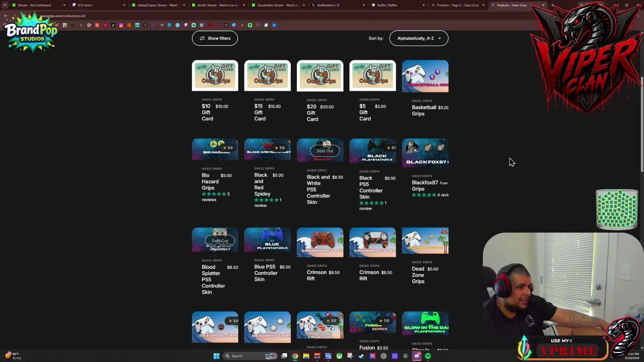The width and height of the screenshot is (644, 362).
Task: Open Task View from the taskbar
Action: click(x=284, y=356)
